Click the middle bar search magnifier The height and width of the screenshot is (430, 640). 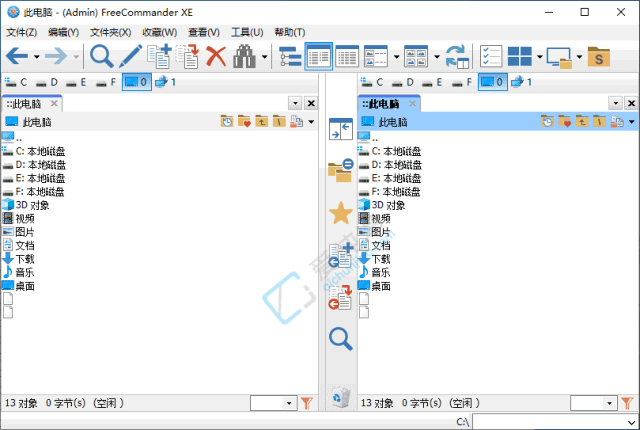click(341, 339)
